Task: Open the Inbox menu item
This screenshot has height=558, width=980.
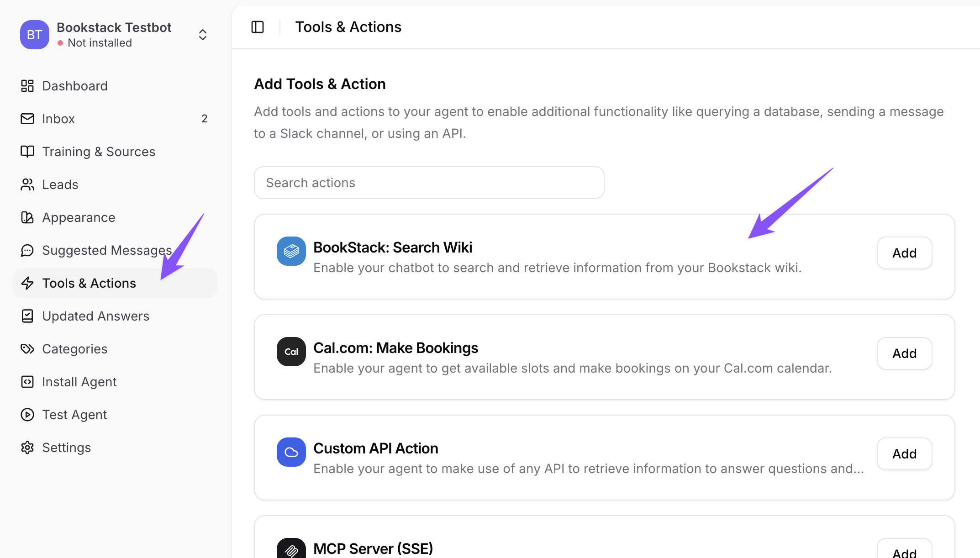Action: 58,119
